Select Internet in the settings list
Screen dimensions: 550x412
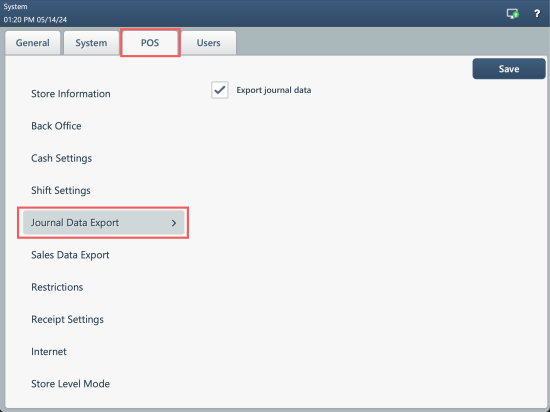tap(49, 352)
